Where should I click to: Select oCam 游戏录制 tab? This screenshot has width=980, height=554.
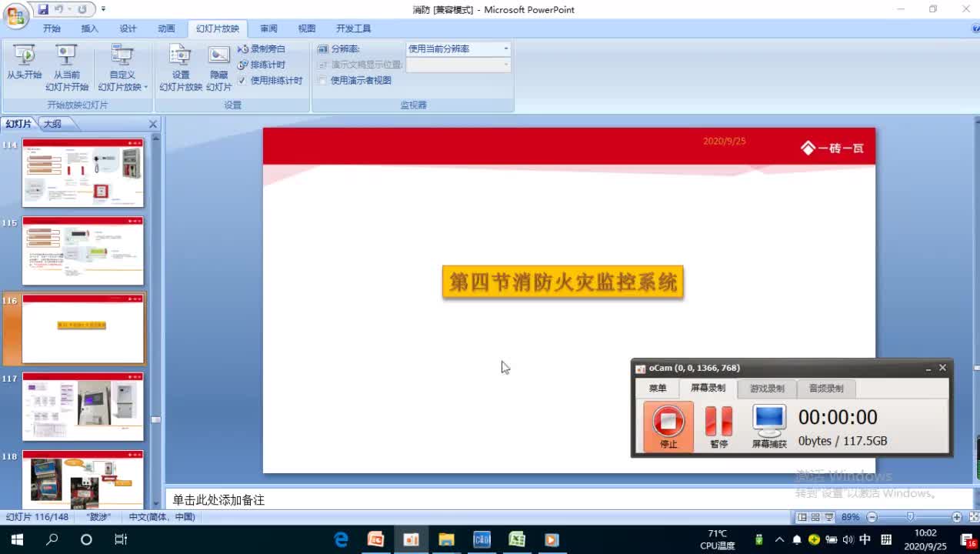[767, 389]
